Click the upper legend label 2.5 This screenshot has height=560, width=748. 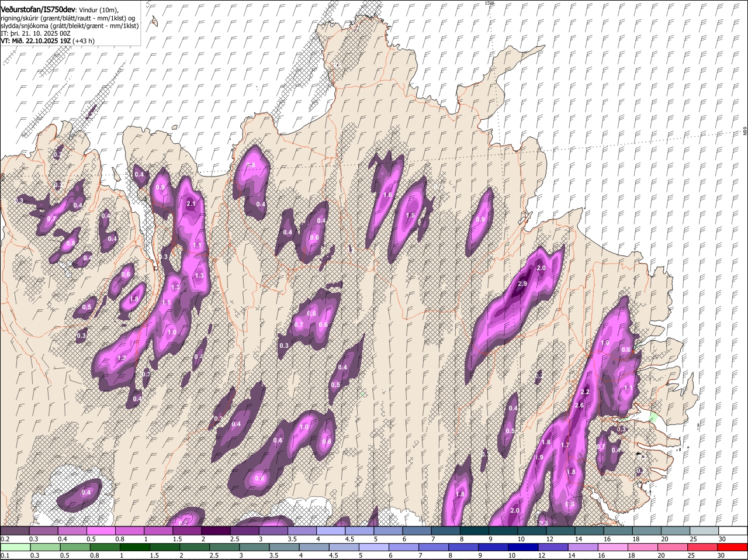click(234, 539)
